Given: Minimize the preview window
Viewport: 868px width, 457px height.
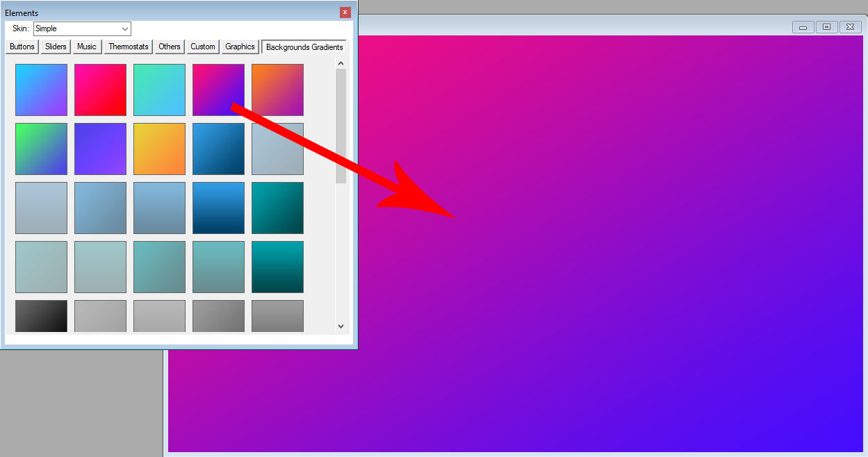Looking at the screenshot, I should point(803,27).
